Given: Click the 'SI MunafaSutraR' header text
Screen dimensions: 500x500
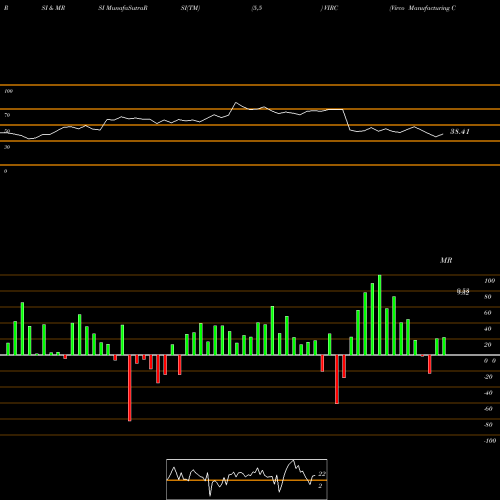Looking at the screenshot, I should [123, 8].
